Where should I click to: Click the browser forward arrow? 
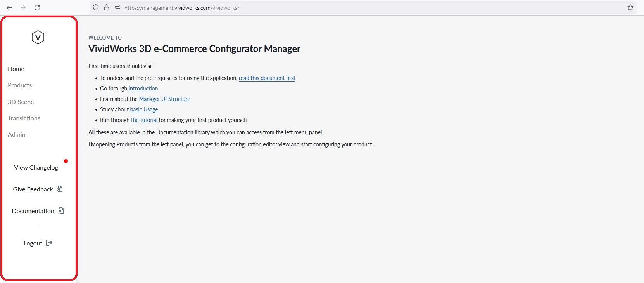(23, 7)
